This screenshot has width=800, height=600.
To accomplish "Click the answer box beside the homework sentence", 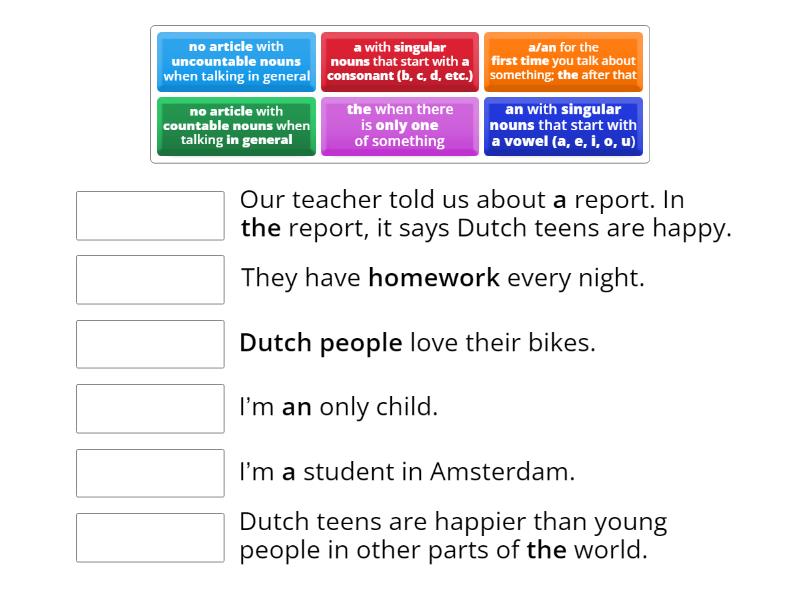I will [x=150, y=280].
